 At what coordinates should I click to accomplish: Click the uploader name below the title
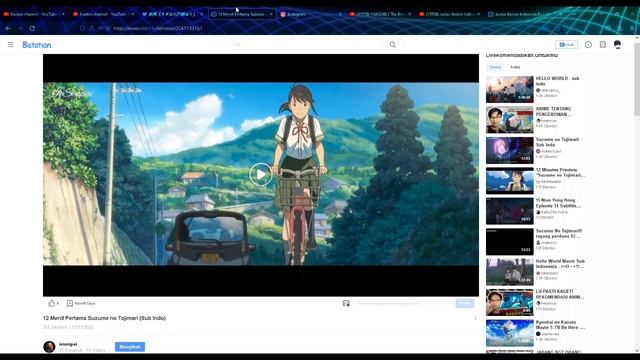[x=68, y=344]
